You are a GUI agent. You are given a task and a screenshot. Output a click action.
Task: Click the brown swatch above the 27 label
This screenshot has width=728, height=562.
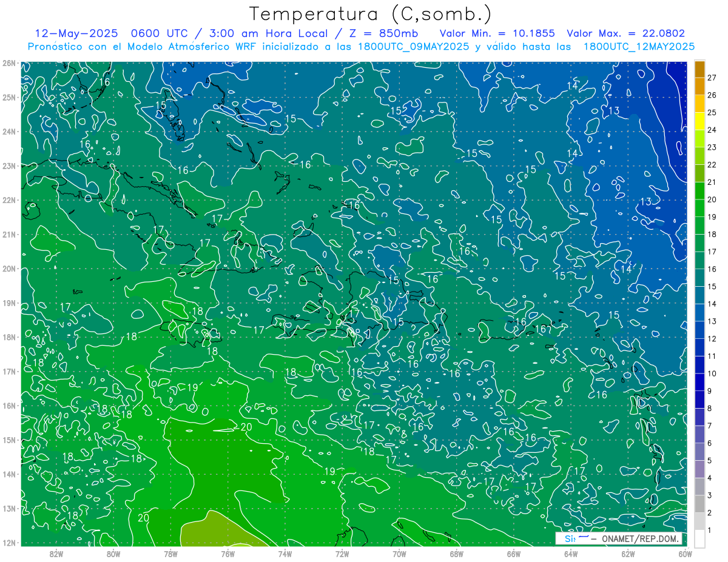699,69
